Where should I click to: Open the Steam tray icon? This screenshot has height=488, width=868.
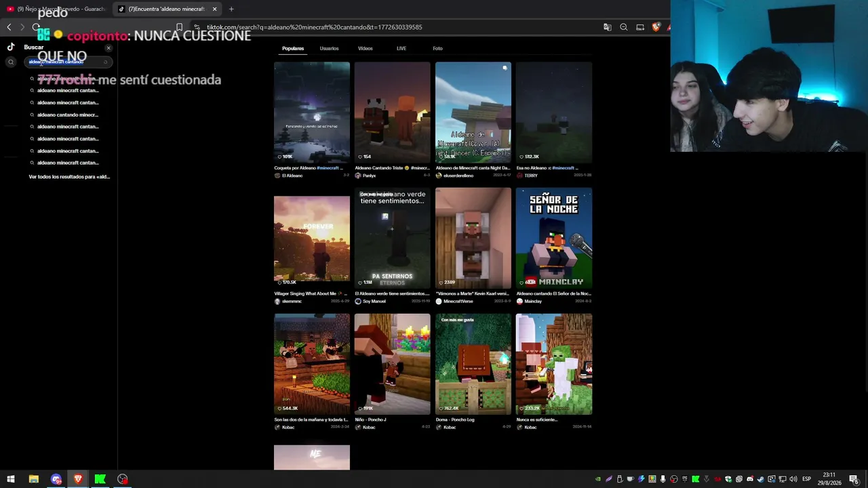click(x=760, y=479)
